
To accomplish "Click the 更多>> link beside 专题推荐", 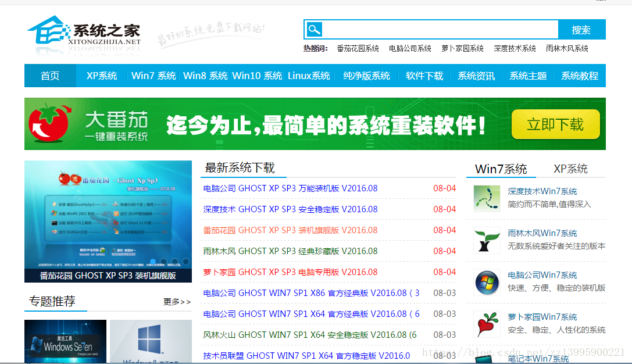I will [x=177, y=302].
